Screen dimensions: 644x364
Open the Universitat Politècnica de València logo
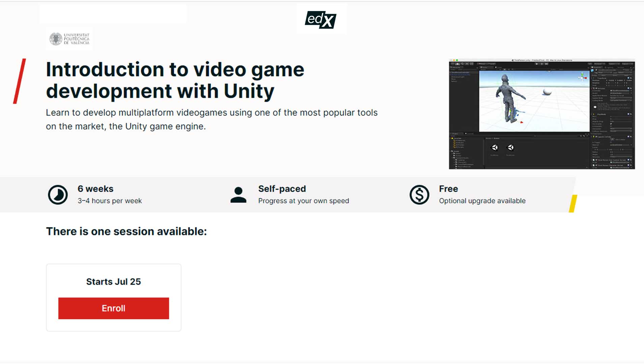[69, 39]
